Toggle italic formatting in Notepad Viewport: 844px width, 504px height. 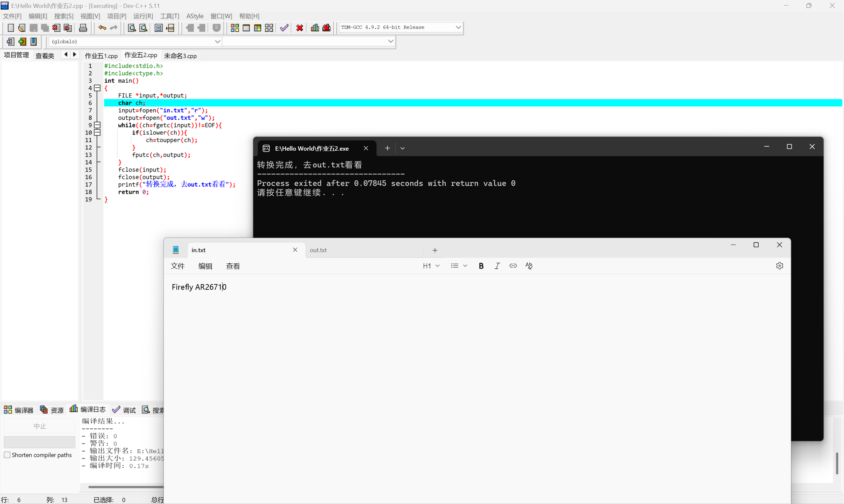pos(497,266)
